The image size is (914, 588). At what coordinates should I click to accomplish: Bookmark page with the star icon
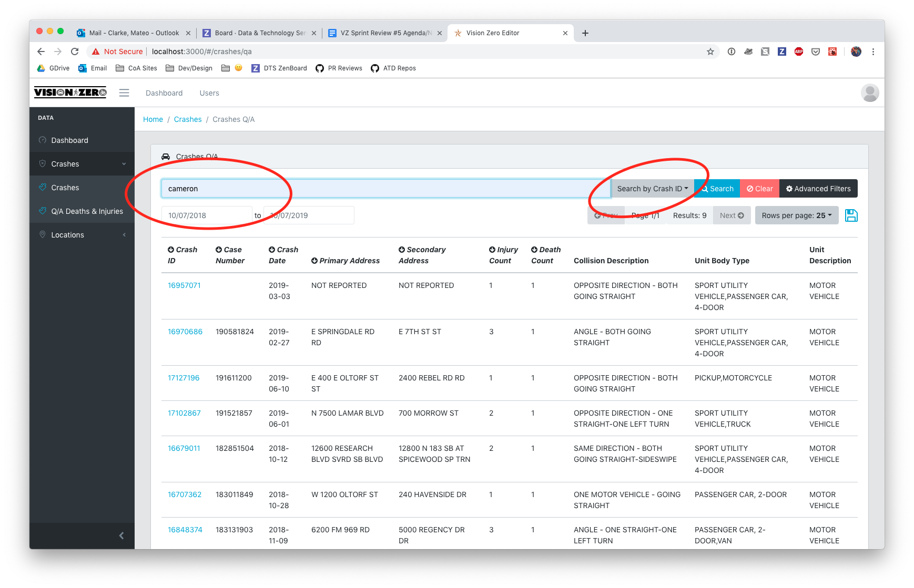pos(710,51)
